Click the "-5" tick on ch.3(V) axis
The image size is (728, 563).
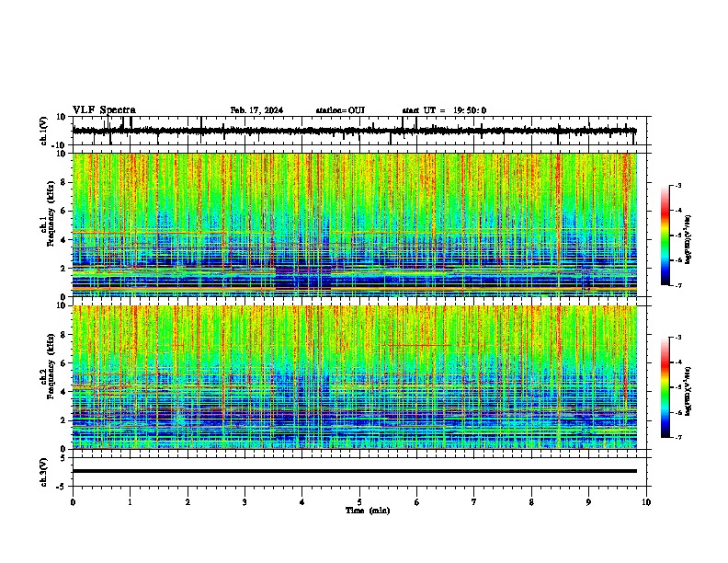[63, 487]
